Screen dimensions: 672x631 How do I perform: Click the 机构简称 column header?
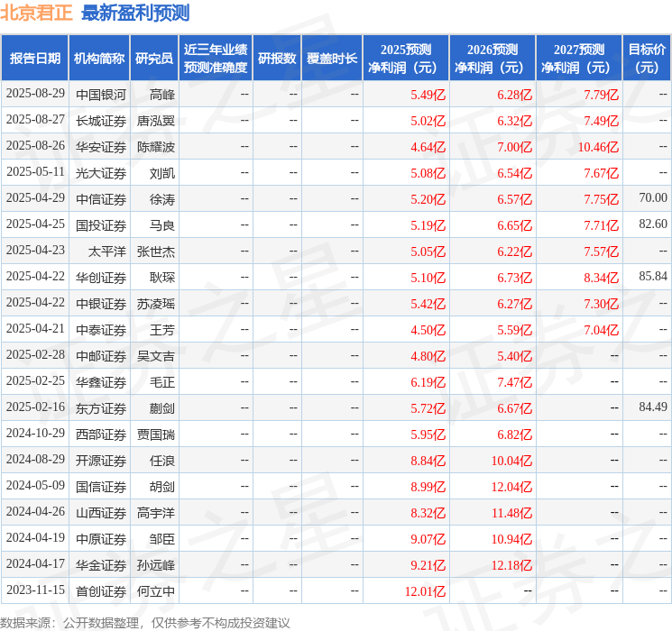tap(99, 59)
